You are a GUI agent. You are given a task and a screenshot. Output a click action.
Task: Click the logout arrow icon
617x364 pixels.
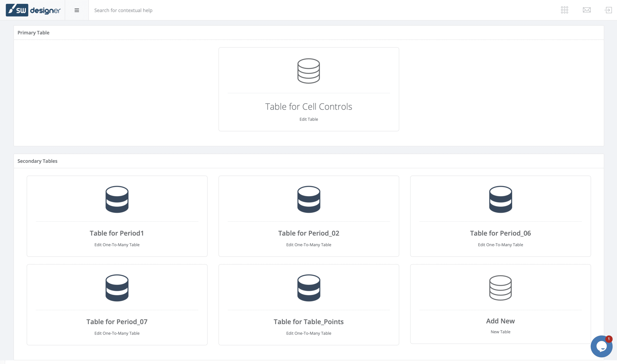608,10
